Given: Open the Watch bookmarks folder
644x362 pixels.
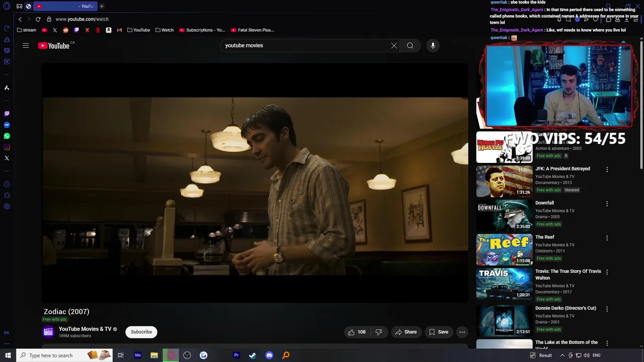Looking at the screenshot, I should click(165, 30).
